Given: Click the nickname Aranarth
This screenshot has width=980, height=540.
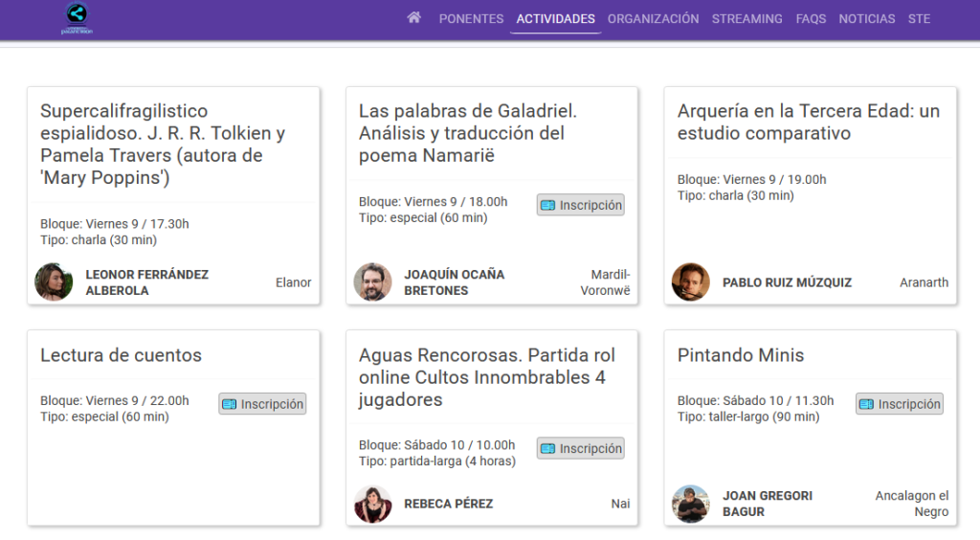Looking at the screenshot, I should point(924,282).
